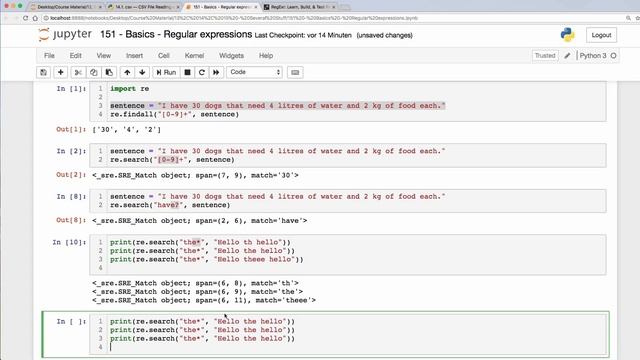This screenshot has width=640, height=360.
Task: Restart the kernel with the circular arrow
Action: tap(202, 72)
